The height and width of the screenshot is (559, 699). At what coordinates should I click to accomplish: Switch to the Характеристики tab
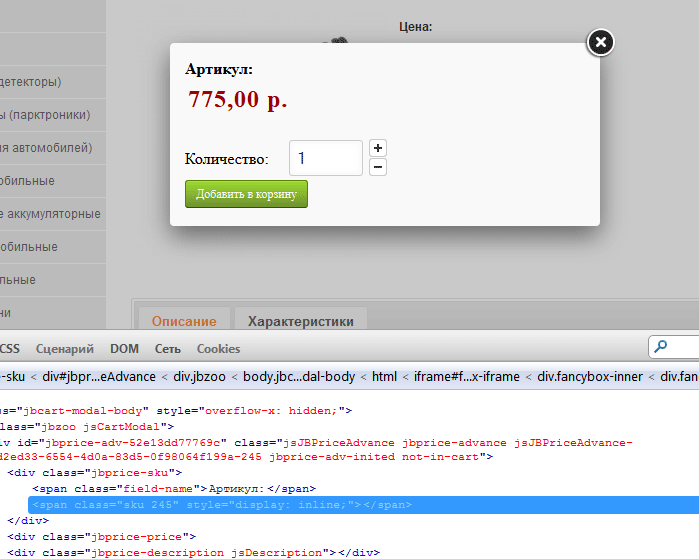(x=301, y=321)
